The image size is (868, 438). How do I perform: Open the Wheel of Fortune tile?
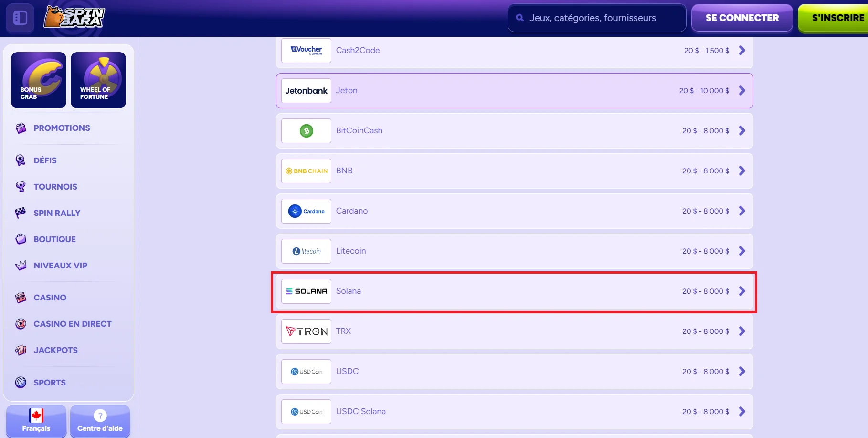pyautogui.click(x=98, y=80)
